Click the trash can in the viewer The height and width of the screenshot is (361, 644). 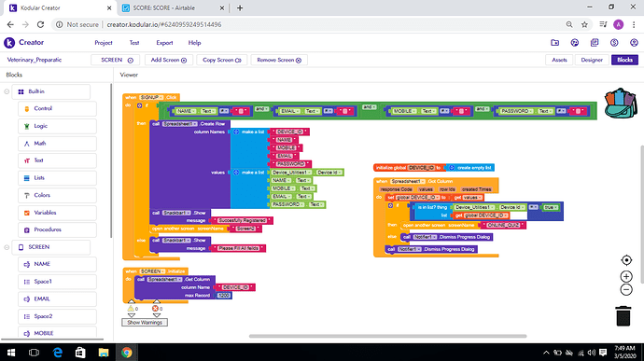623,316
